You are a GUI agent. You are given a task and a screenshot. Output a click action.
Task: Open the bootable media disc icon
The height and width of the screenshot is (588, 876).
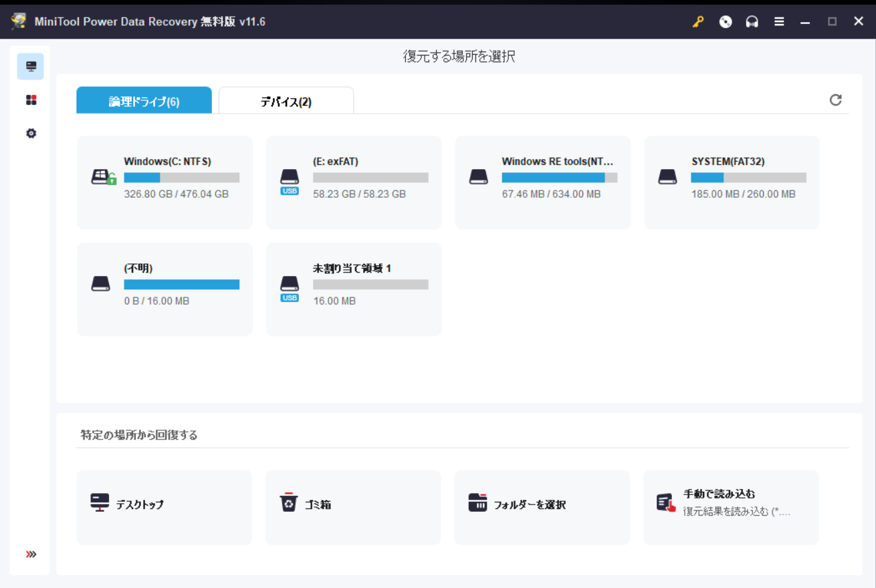(726, 21)
